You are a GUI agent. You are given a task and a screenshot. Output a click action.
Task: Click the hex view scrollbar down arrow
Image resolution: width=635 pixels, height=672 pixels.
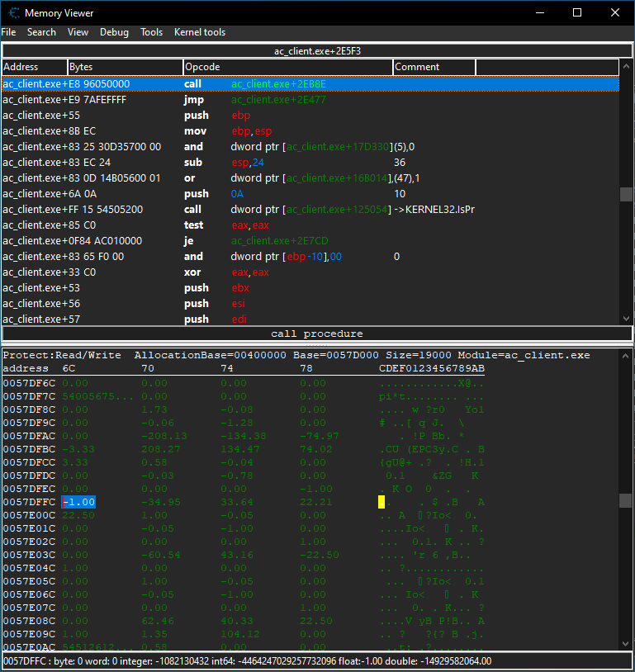click(626, 644)
